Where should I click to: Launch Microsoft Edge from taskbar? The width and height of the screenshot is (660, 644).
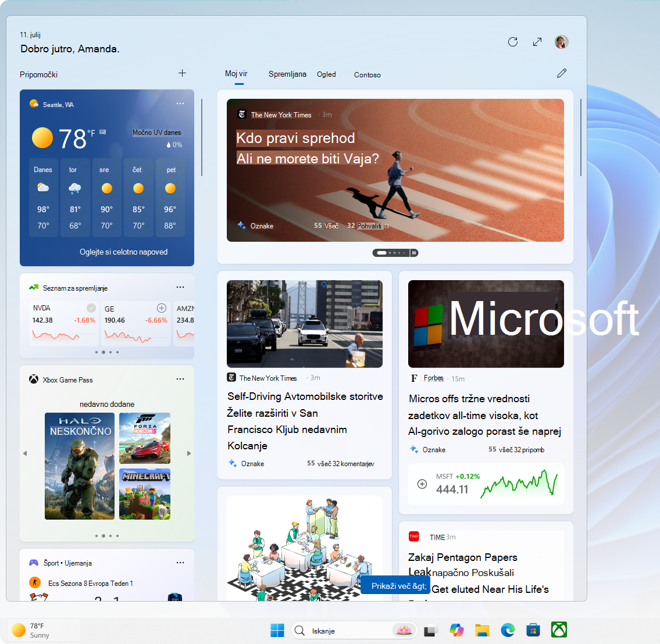pos(508,630)
